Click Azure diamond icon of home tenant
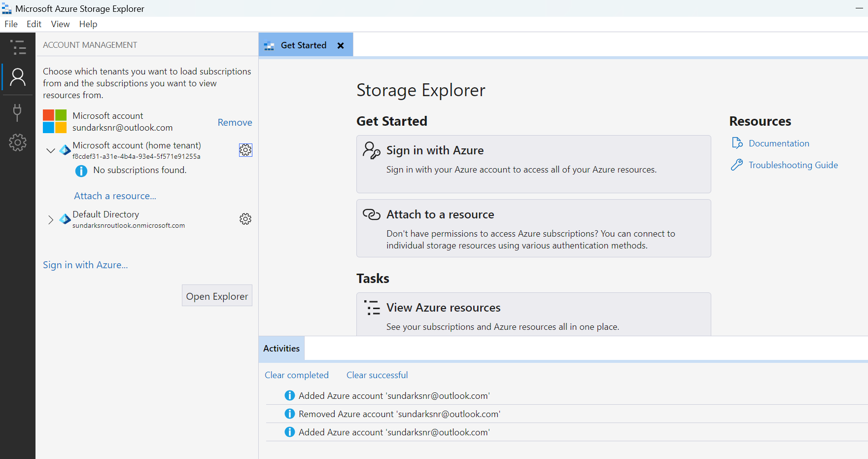Viewport: 868px width, 459px height. (x=65, y=150)
